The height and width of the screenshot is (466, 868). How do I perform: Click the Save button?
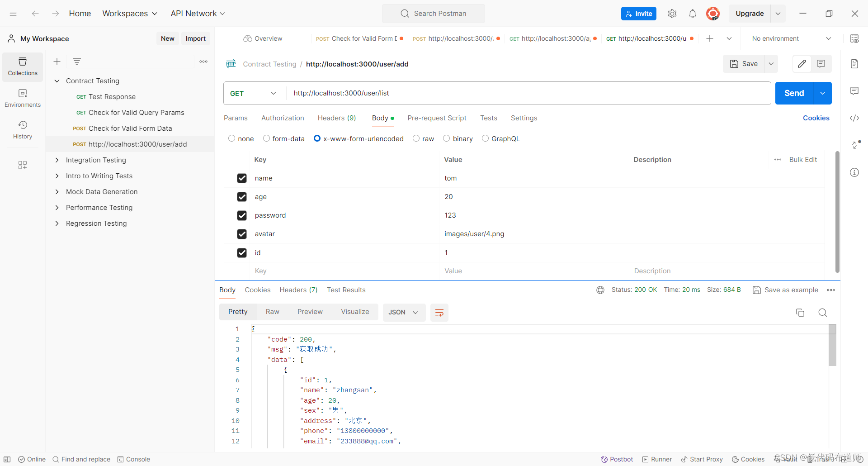[744, 64]
